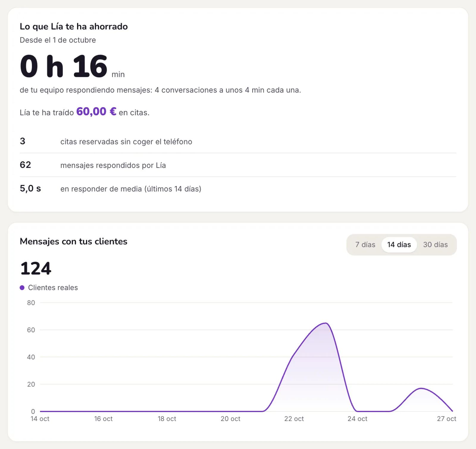Switch the chart to 7 días
Screen dimensions: 476x449
[365, 245]
